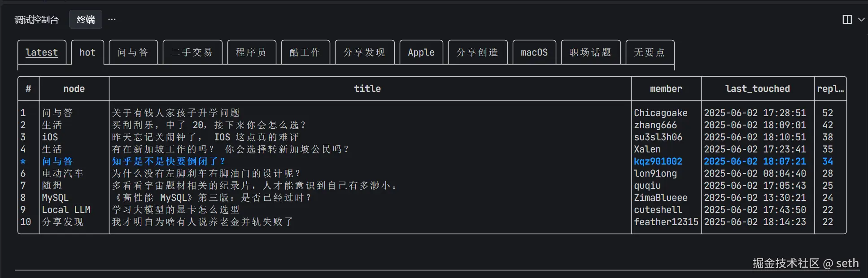868x278 pixels.
Task: Open the latest topics tab
Action: (42, 52)
